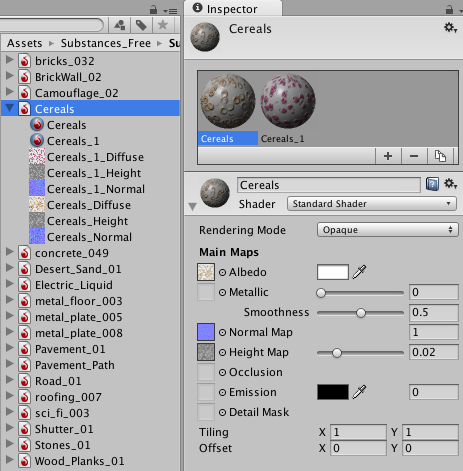Pick Emission color with the eyedropper
The height and width of the screenshot is (471, 463).
coord(359,392)
